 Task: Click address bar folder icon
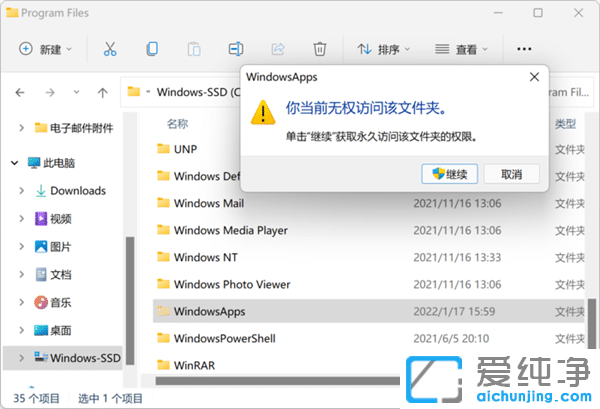click(x=134, y=92)
